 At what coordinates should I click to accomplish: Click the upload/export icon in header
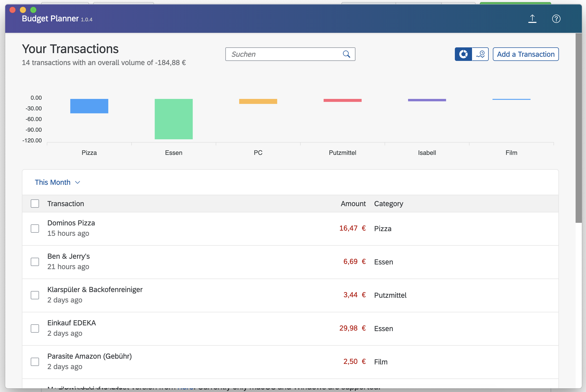click(x=532, y=19)
